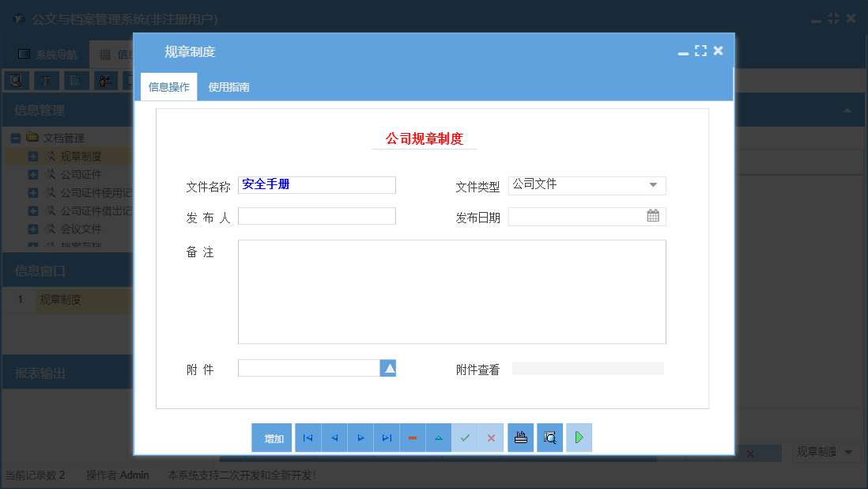Click the search magnifier icon in top toolbar
This screenshot has width=868, height=489.
(x=17, y=80)
